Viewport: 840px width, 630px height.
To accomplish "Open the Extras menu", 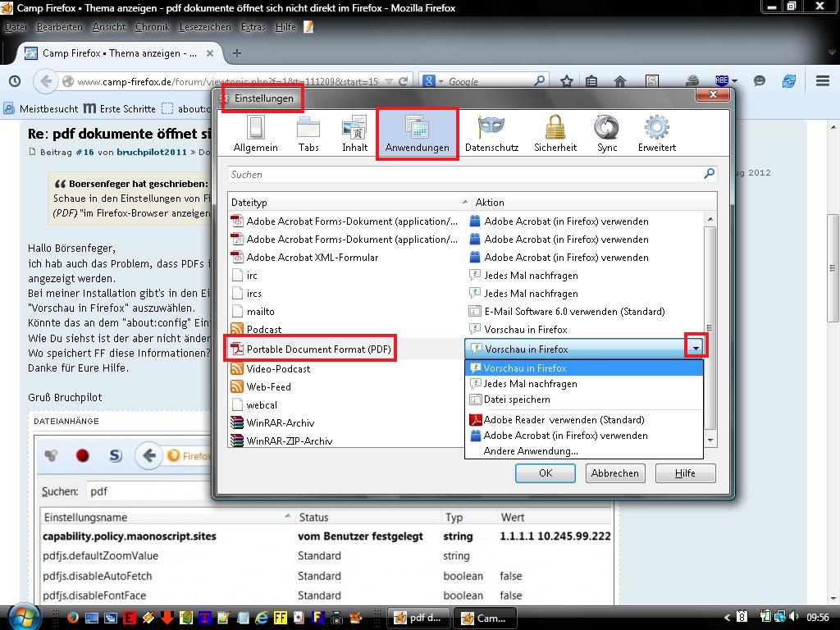I will coord(253,27).
